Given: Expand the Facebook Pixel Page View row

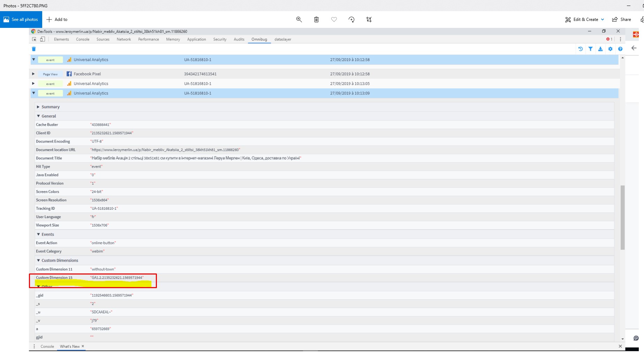Looking at the screenshot, I should pyautogui.click(x=33, y=74).
